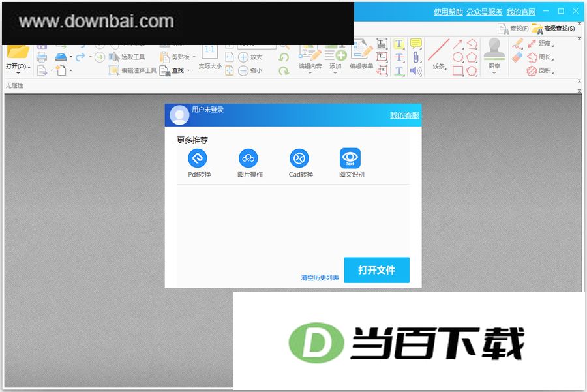Select the Arrow drawing tool
587x392 pixels.
click(x=458, y=44)
